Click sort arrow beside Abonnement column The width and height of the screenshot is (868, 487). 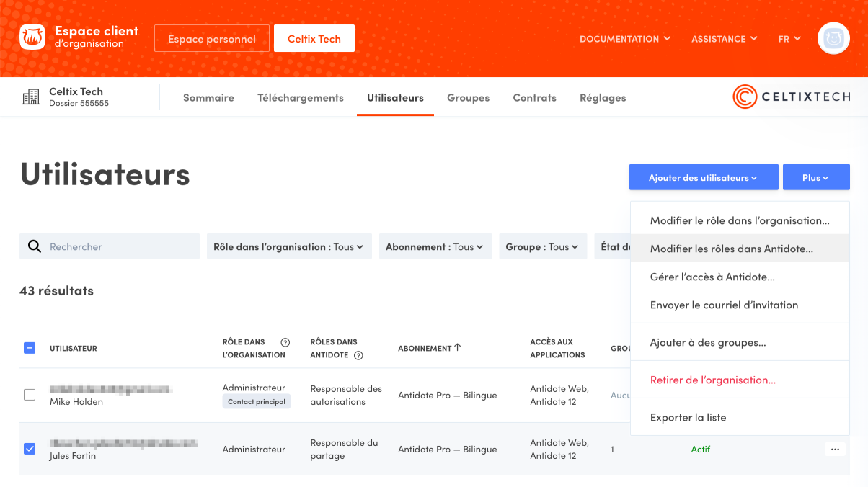pos(458,348)
